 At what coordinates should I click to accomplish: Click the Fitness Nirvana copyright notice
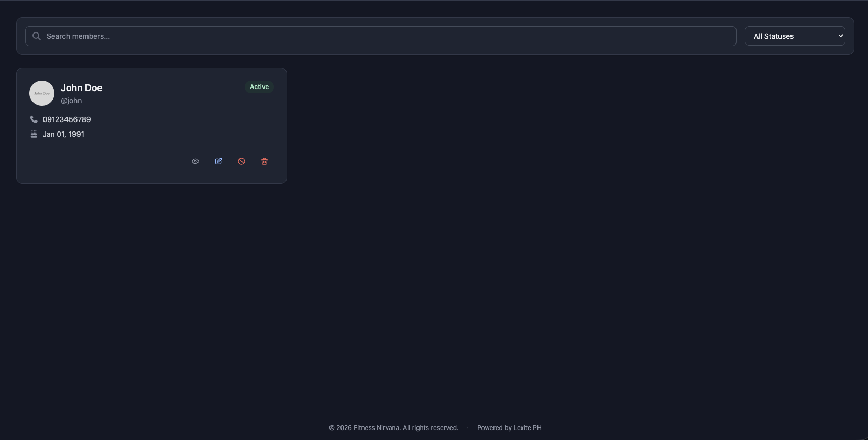click(x=393, y=428)
